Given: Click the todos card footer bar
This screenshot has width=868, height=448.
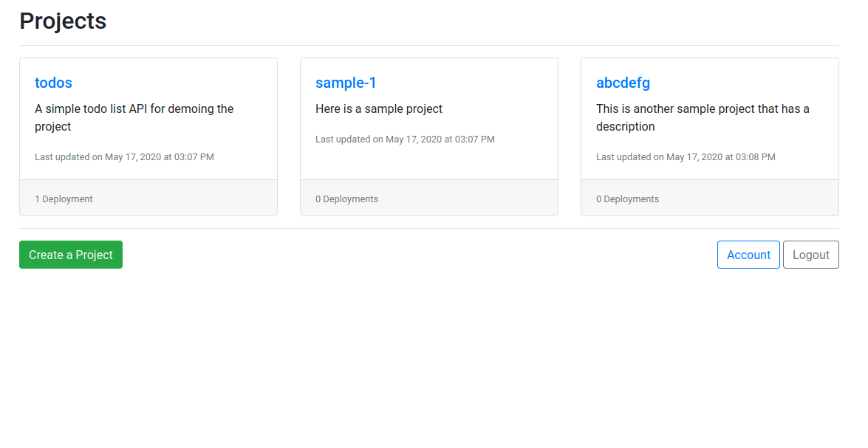Looking at the screenshot, I should click(x=185, y=198).
